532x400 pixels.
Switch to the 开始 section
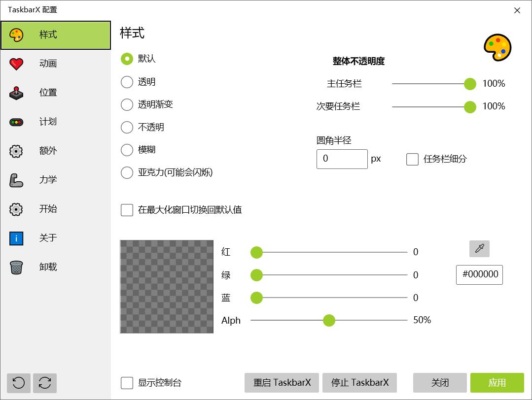[x=56, y=209]
